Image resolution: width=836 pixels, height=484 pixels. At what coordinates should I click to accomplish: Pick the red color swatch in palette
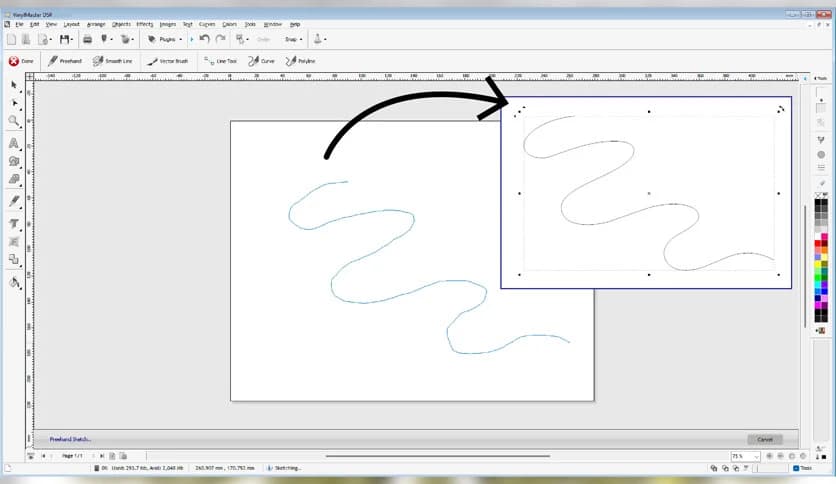[817, 243]
